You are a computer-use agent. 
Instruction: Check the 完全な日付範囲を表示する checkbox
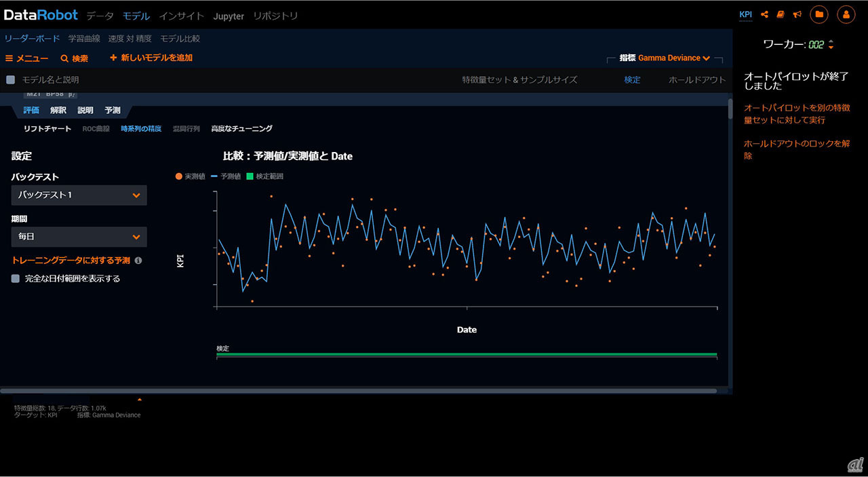pyautogui.click(x=16, y=278)
